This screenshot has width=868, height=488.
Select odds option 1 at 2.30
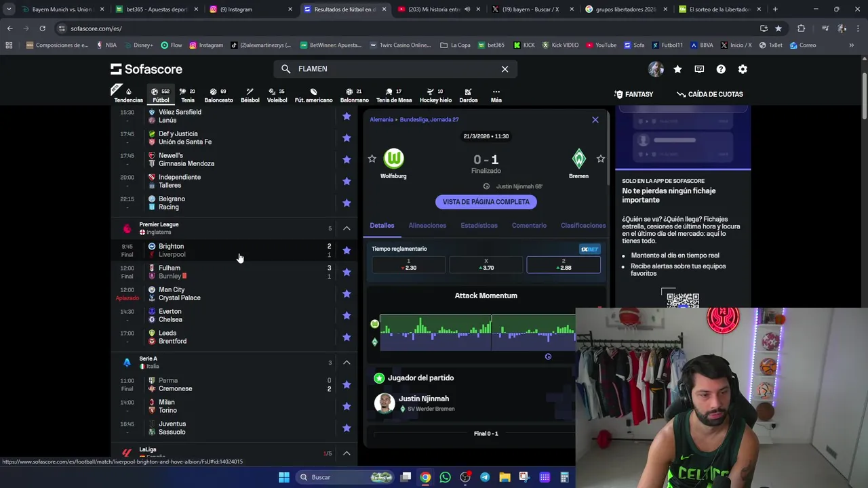[x=408, y=264]
